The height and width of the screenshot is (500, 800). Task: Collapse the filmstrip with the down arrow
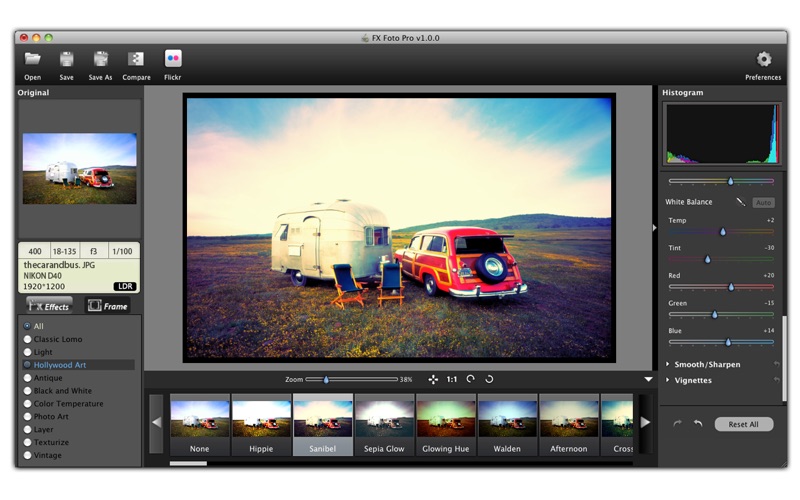[648, 379]
